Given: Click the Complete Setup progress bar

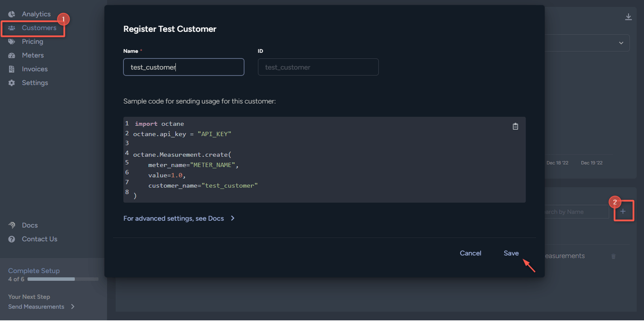Looking at the screenshot, I should pyautogui.click(x=63, y=279).
